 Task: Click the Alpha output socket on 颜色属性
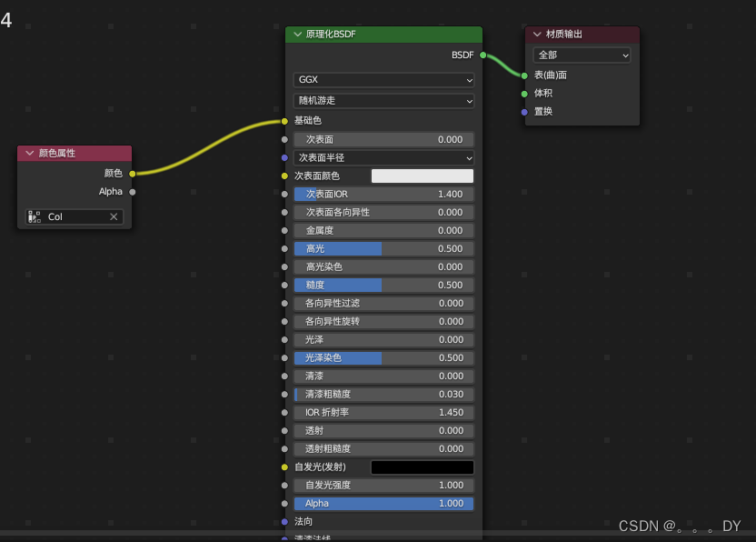[x=132, y=191]
